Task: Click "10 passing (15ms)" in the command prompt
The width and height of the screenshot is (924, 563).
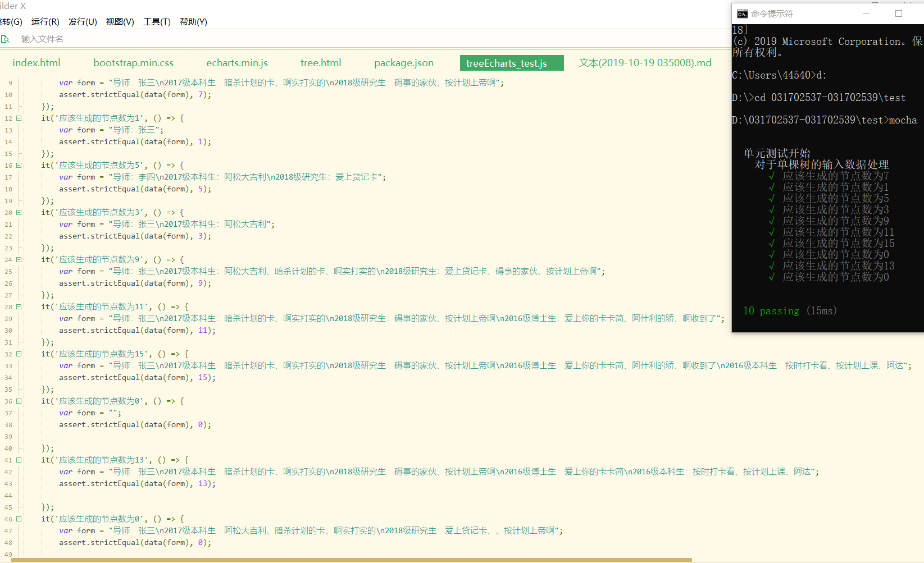Action: 790,311
